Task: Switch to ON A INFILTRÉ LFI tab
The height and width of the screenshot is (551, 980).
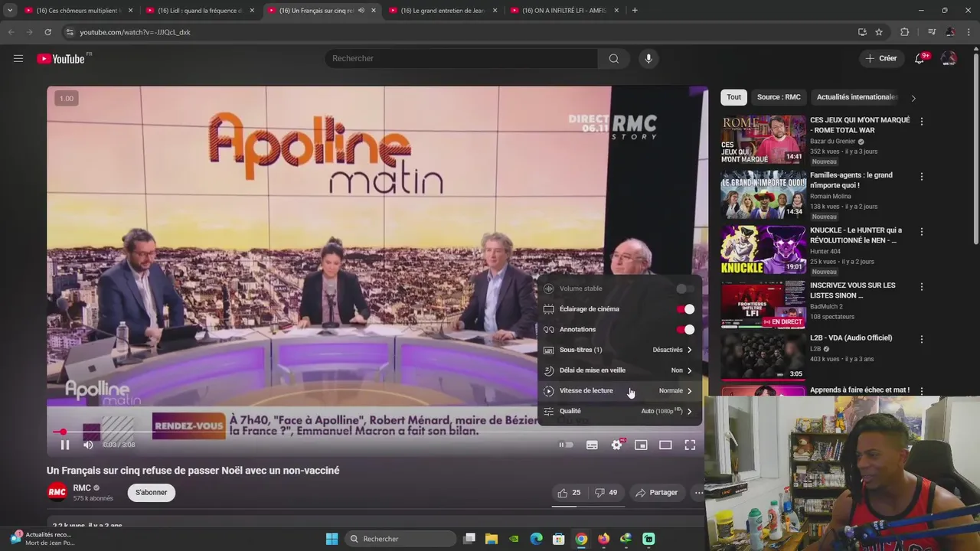Action: [x=564, y=10]
